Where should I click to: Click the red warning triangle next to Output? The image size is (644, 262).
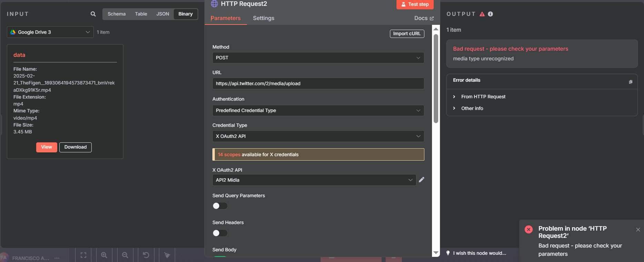pyautogui.click(x=482, y=14)
